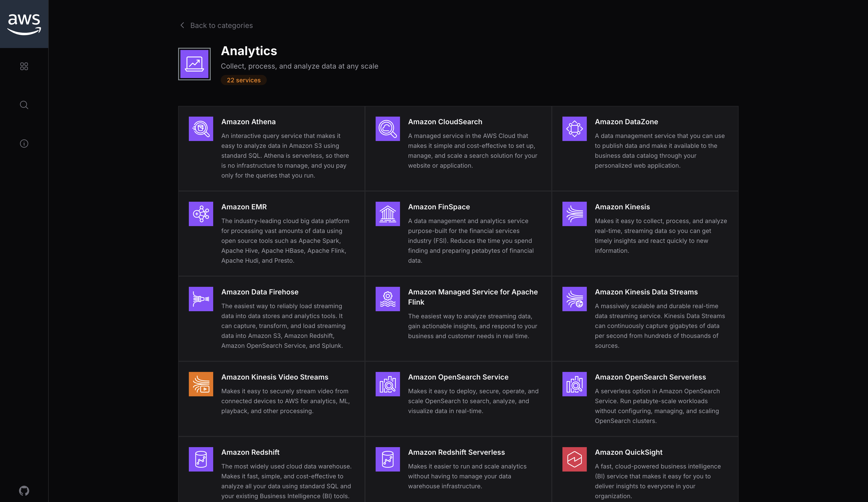
Task: Select the Redshift Serverless description text
Action: pyautogui.click(x=467, y=476)
